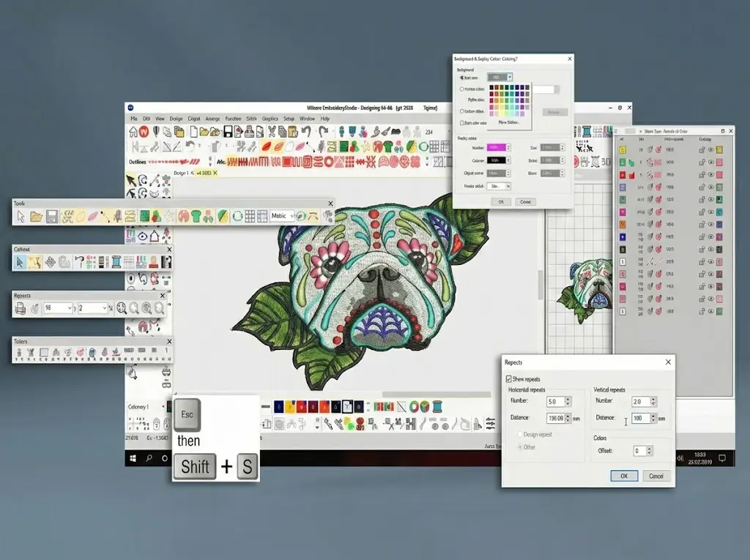750x560 pixels.
Task: Click the green t-shirt icon in Tools panel
Action: (196, 217)
